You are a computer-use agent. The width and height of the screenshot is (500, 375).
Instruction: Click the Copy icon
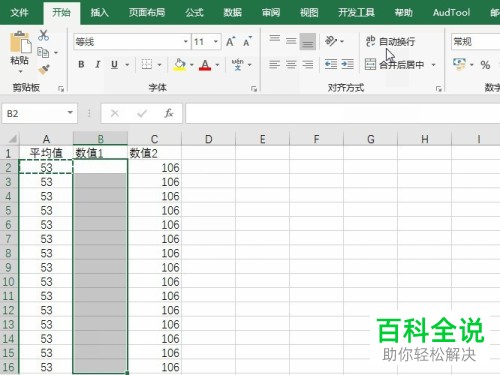pyautogui.click(x=43, y=52)
